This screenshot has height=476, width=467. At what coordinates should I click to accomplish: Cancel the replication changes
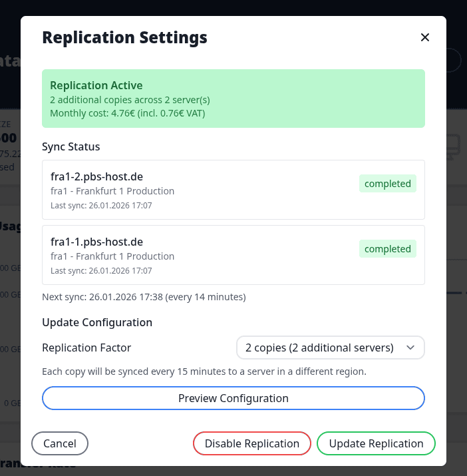coord(60,443)
